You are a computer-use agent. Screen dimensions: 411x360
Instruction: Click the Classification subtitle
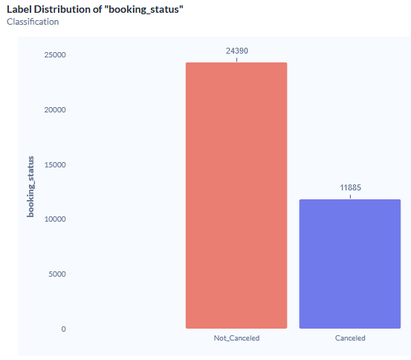coord(33,22)
